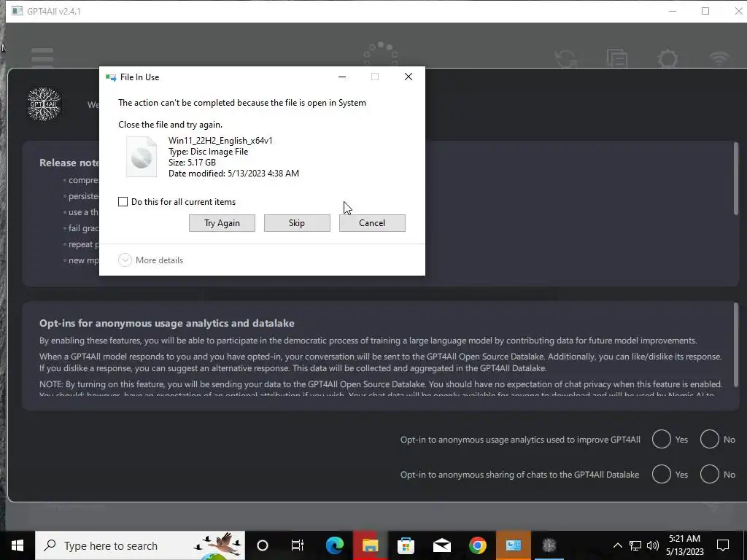Click the 'Size: 5.17 GB' text
Screen dimensions: 747x560
(x=192, y=163)
